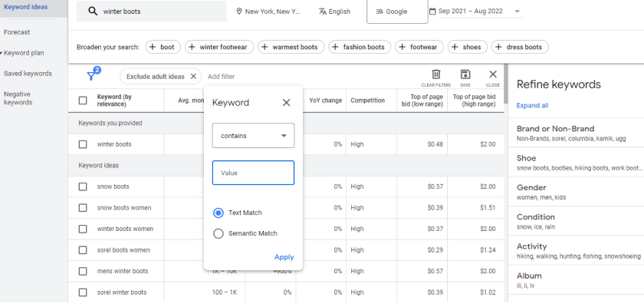Click the Clear Filters trash icon

(436, 74)
